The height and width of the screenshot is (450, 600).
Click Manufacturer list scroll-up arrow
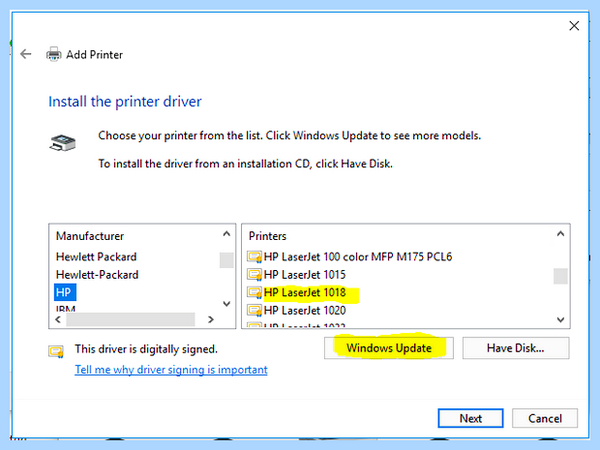(227, 234)
